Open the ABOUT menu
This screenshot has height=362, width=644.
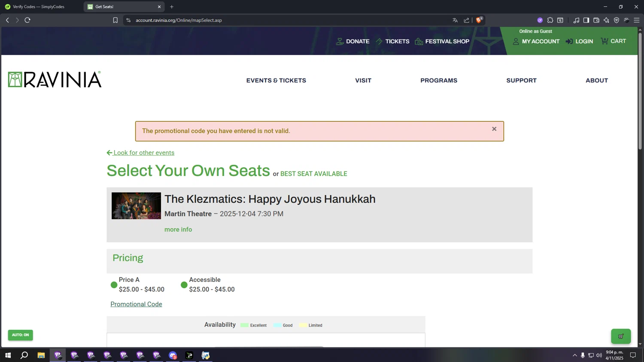tap(597, 81)
